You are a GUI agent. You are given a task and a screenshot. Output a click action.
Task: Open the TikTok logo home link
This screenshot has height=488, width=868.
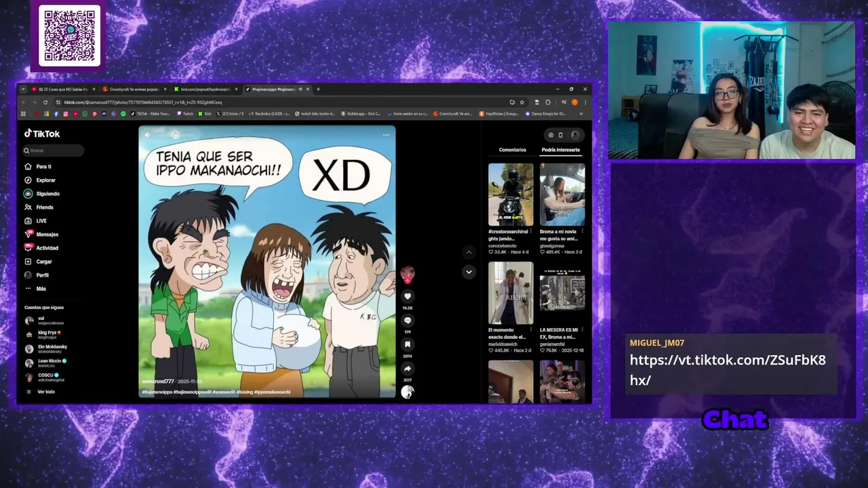tap(42, 134)
